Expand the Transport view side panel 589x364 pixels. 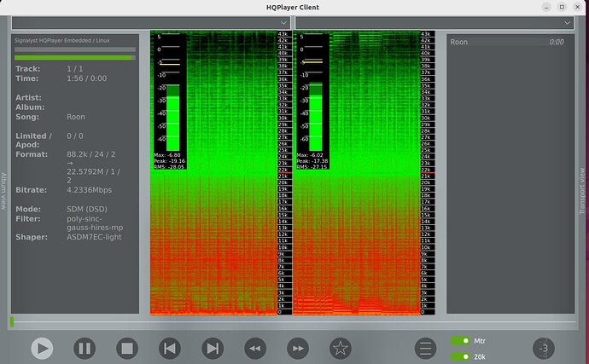coord(582,191)
